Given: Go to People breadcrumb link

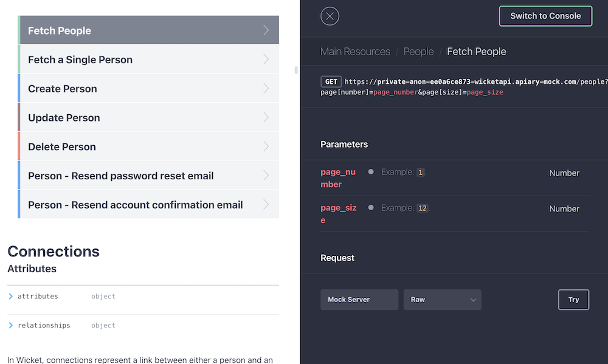Looking at the screenshot, I should click(x=418, y=52).
